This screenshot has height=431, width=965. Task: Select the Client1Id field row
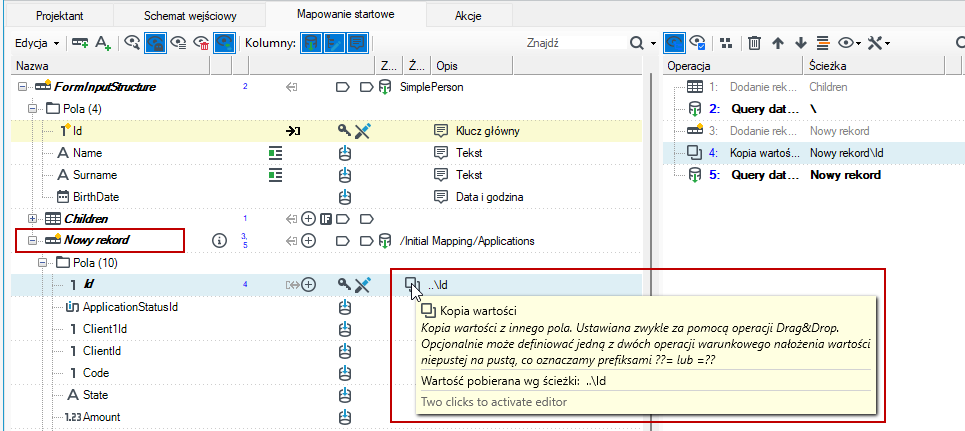326,329
